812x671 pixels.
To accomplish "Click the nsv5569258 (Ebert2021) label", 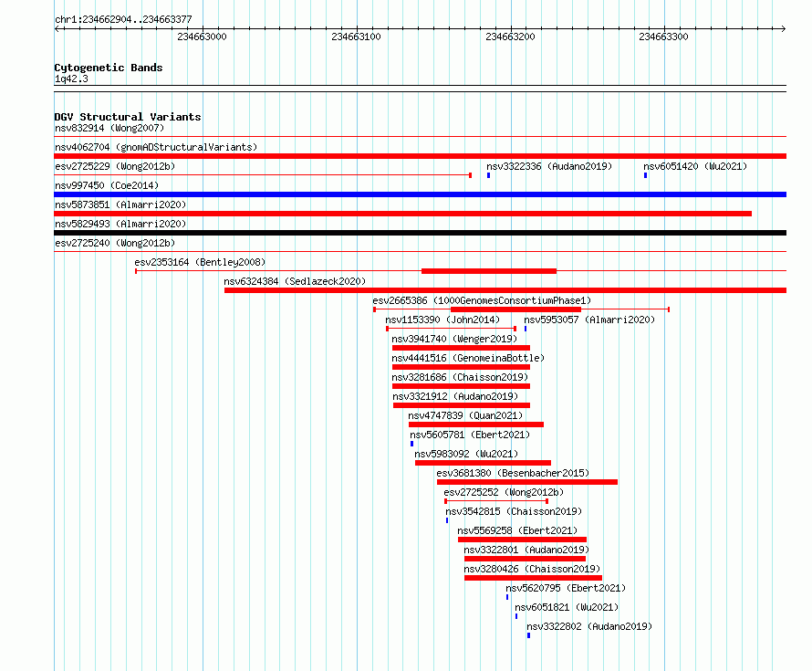I will (x=517, y=530).
